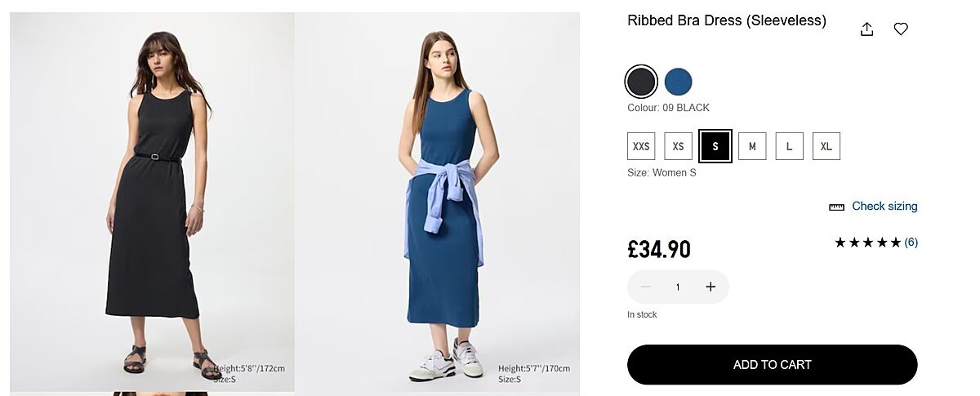Select size L
980x396 pixels.
pyautogui.click(x=789, y=146)
